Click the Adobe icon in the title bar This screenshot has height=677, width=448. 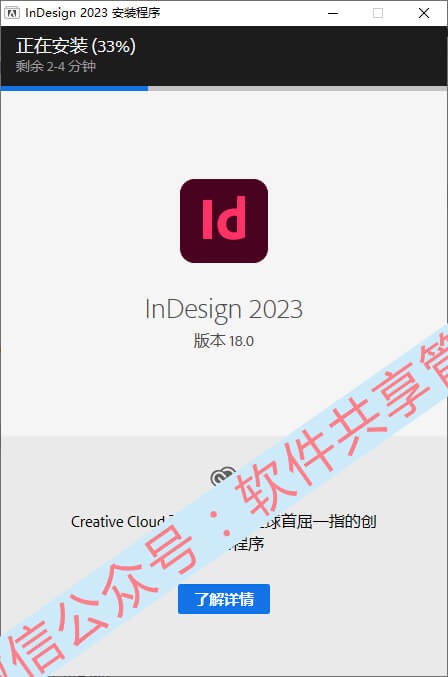(x=11, y=13)
